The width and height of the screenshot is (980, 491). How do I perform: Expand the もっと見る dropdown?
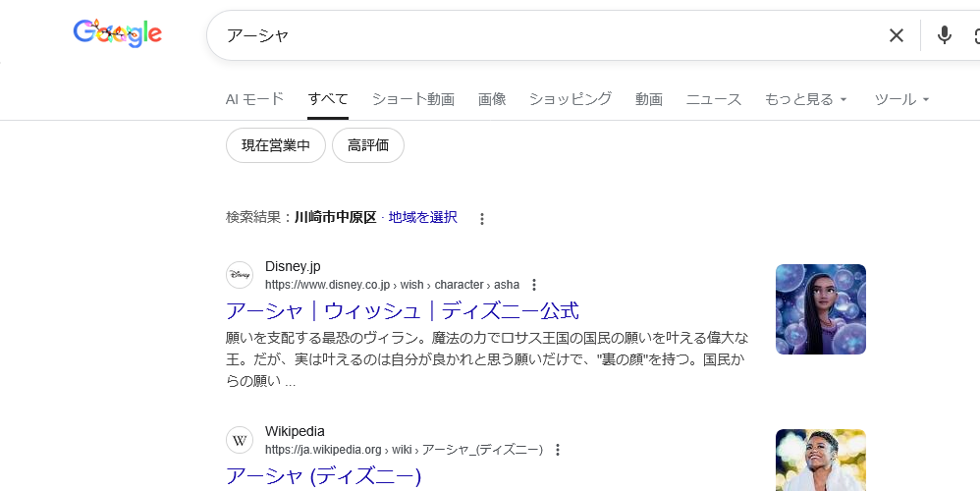pos(805,99)
